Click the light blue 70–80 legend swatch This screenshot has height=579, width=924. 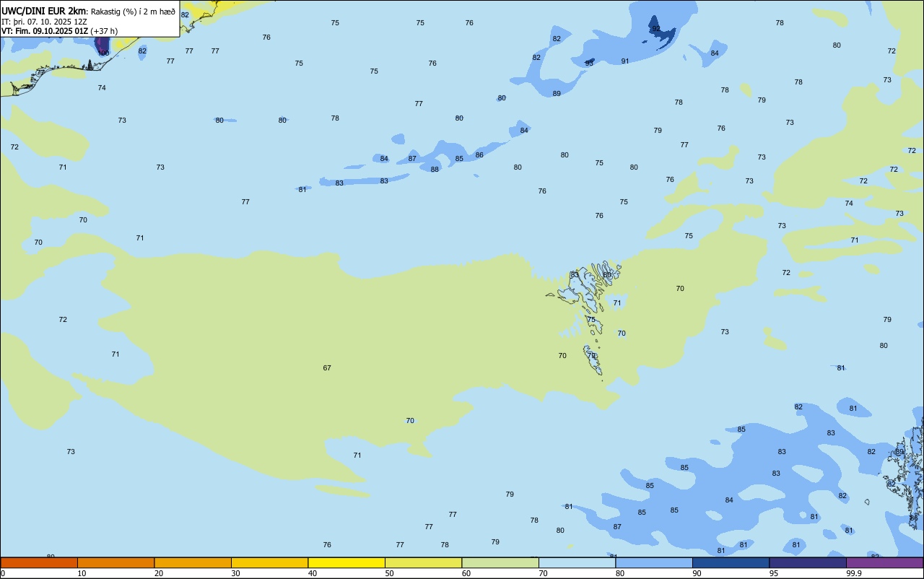[577, 562]
